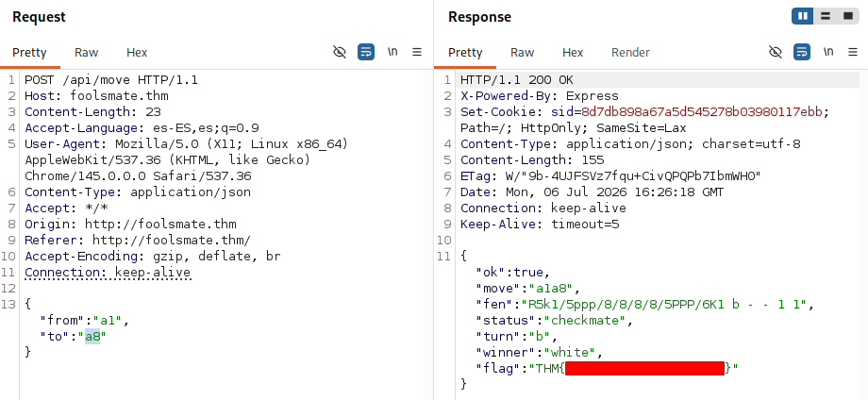Show \n newline characters in Request pane

(x=392, y=52)
